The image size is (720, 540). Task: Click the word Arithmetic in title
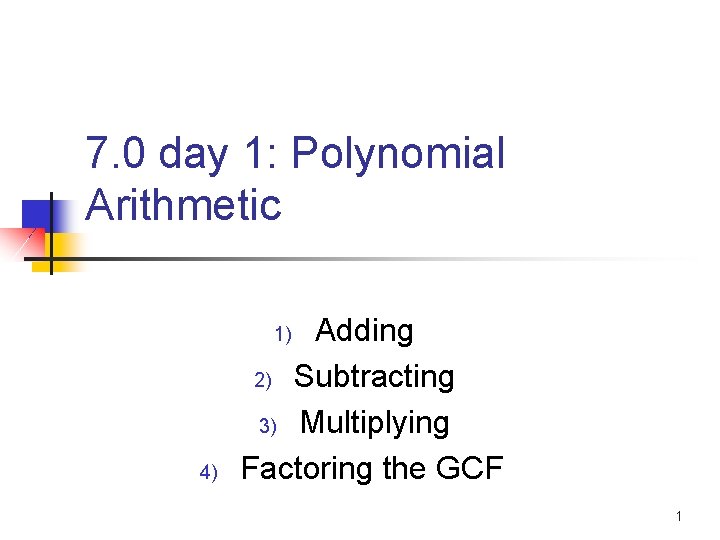183,205
